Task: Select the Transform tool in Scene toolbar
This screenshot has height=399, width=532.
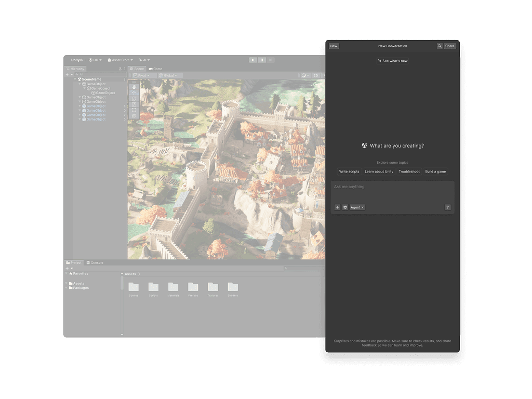Action: pos(134,116)
